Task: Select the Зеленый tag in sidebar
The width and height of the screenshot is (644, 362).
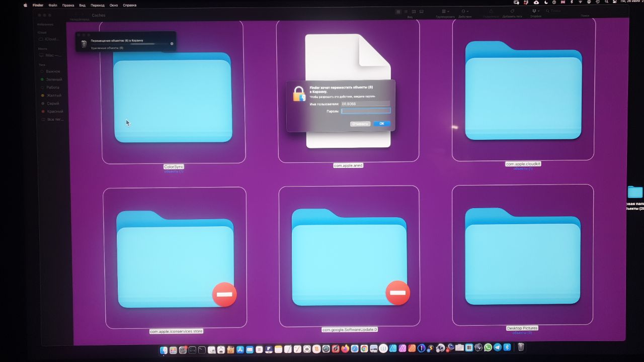Action: tap(51, 79)
